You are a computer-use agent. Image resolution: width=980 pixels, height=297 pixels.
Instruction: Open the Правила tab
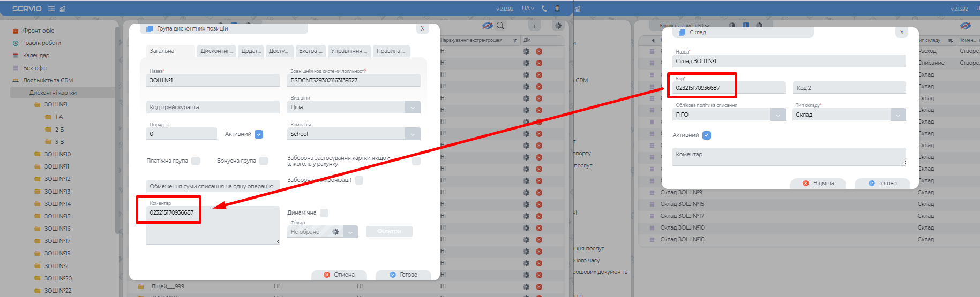point(391,51)
